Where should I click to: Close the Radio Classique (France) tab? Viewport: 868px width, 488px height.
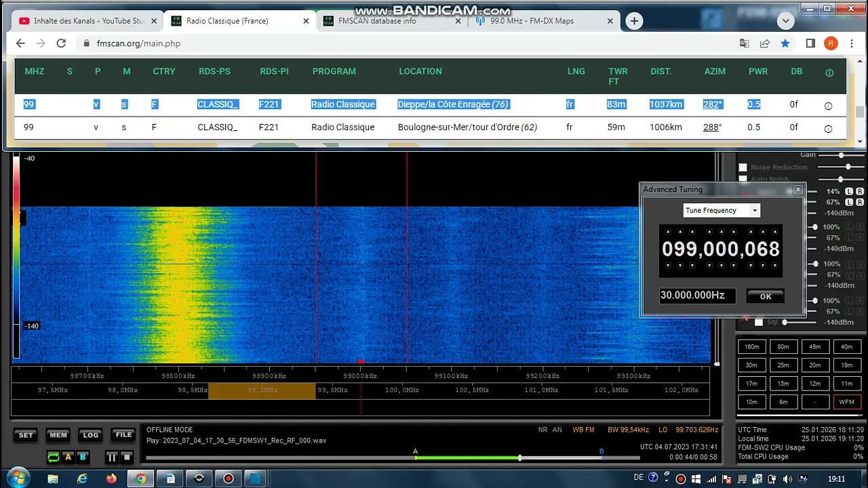click(306, 21)
